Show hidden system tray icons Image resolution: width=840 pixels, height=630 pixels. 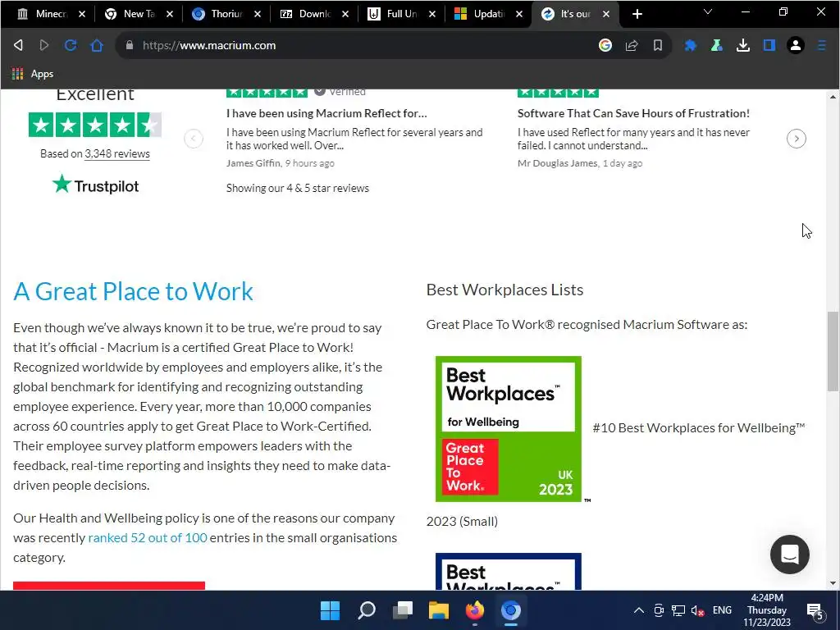(x=638, y=610)
